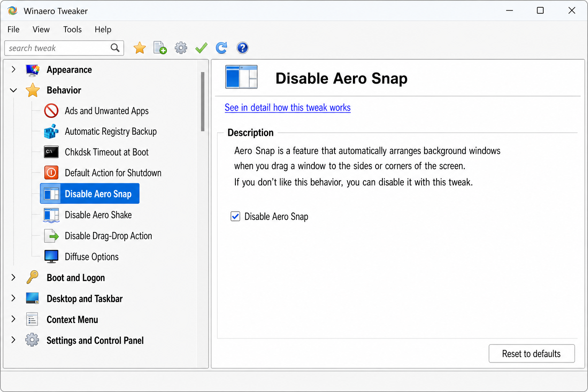The width and height of the screenshot is (588, 392).
Task: Click the magnifier icon in search box
Action: pos(115,48)
